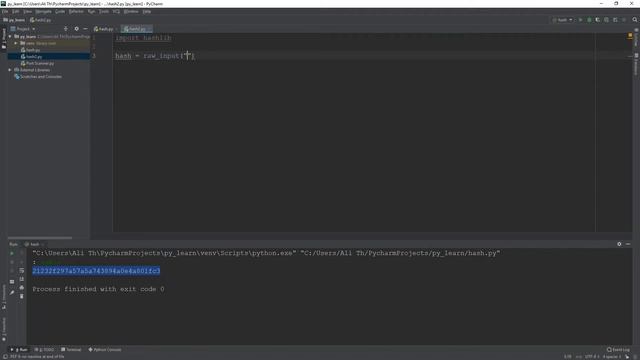Hide the Project panel with minus icon

click(85, 29)
